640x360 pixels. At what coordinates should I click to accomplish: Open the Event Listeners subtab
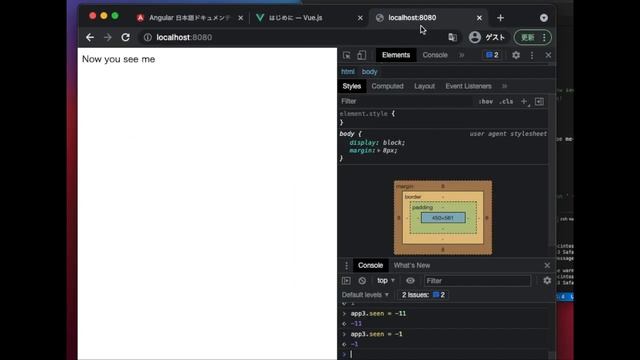468,86
